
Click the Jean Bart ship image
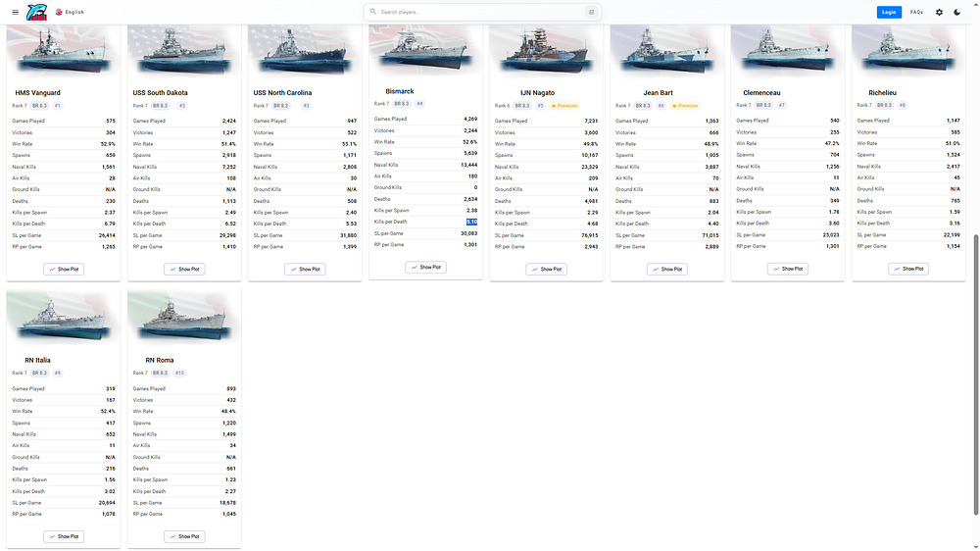(666, 51)
